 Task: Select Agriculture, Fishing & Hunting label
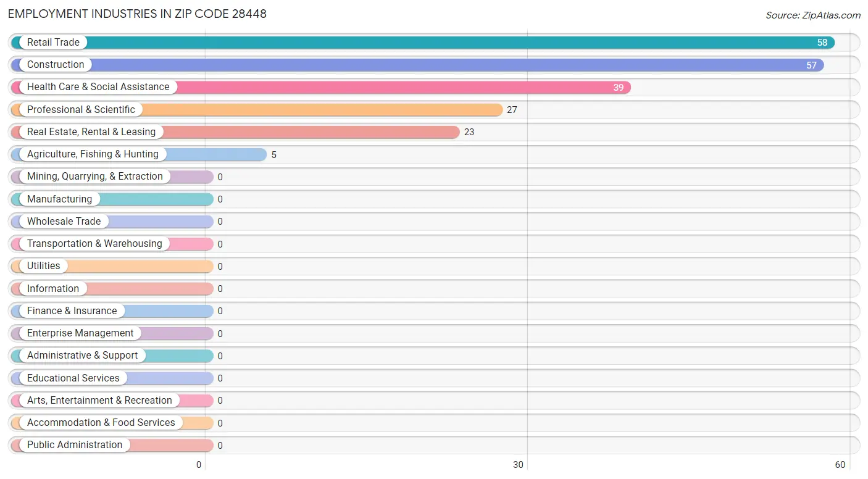click(93, 154)
